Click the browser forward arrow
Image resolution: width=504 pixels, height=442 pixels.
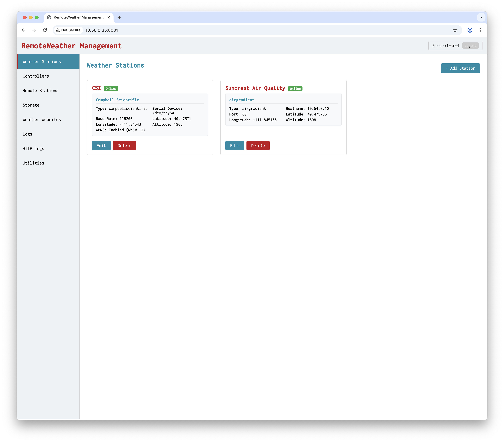[x=34, y=30]
